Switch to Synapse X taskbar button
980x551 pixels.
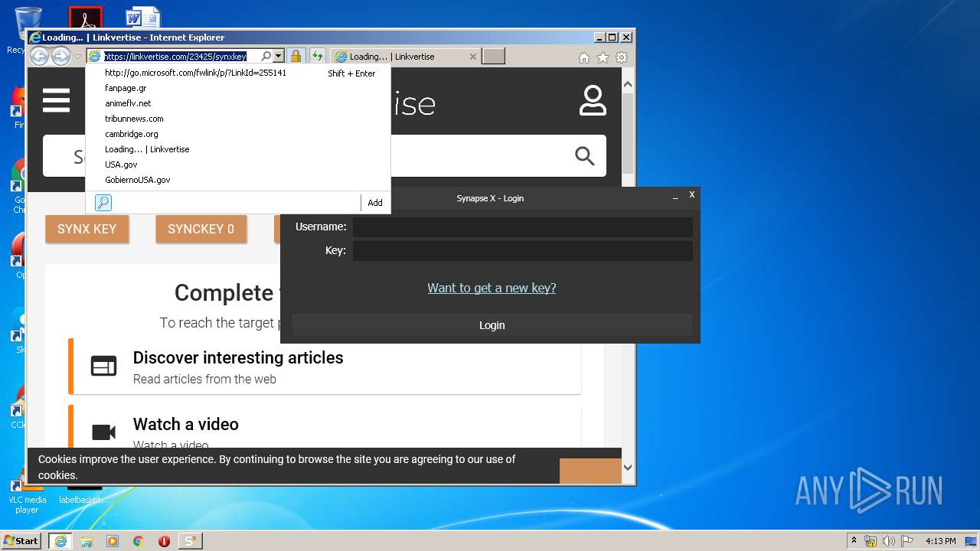pos(190,541)
